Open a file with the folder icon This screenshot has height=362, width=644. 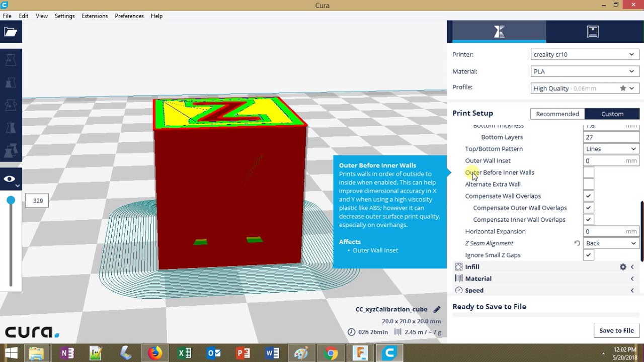pos(10,32)
